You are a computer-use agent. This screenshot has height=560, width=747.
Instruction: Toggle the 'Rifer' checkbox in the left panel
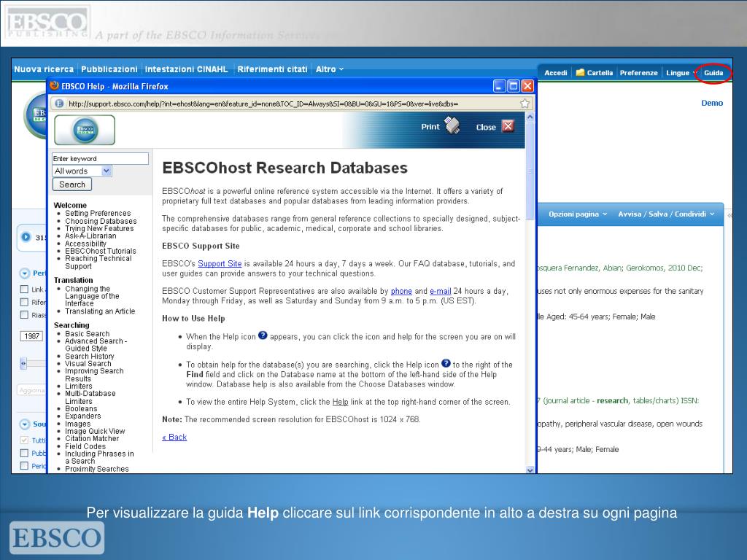click(24, 302)
